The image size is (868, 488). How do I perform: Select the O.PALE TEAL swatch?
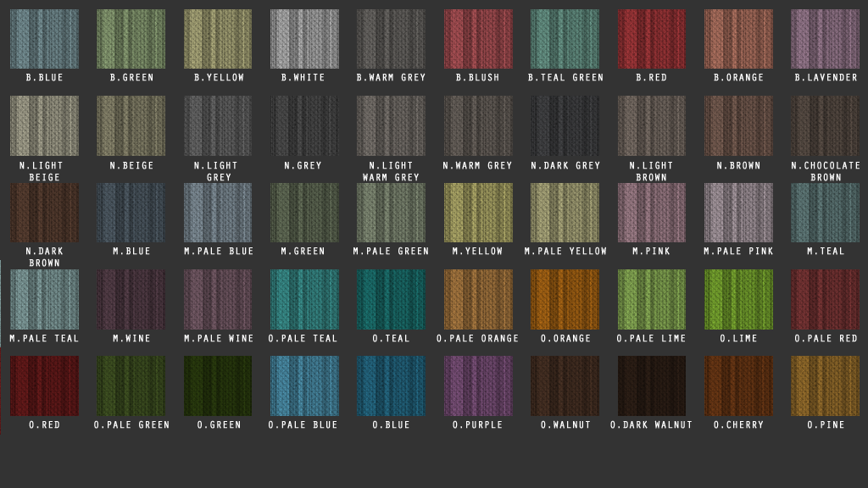tap(304, 299)
